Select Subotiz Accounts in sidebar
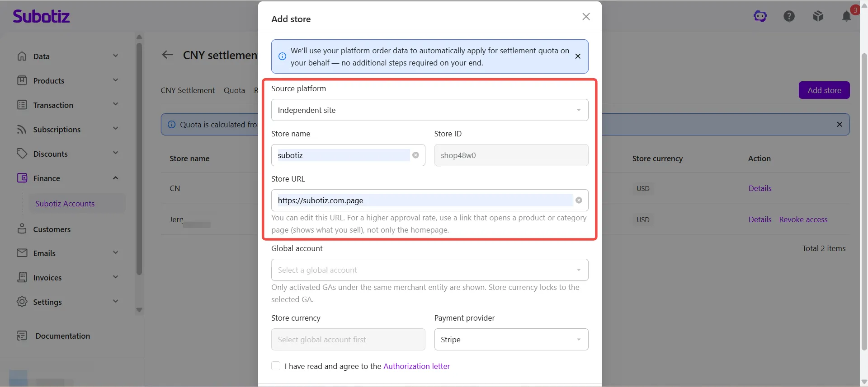This screenshot has width=868, height=387. [65, 204]
